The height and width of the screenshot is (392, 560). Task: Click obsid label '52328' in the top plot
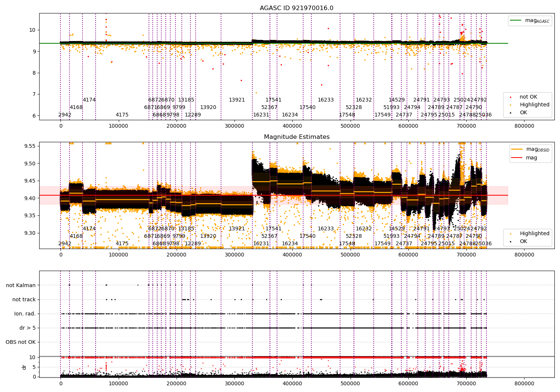click(x=354, y=108)
